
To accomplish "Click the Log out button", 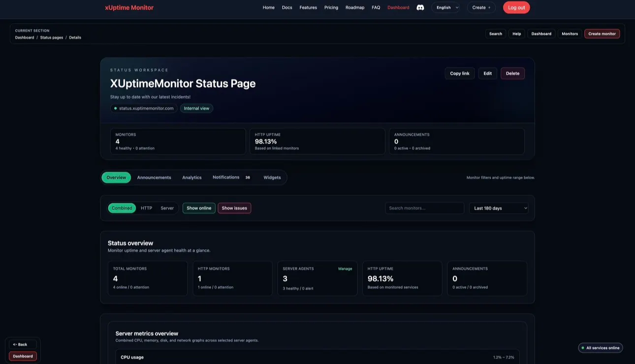I will [x=516, y=7].
